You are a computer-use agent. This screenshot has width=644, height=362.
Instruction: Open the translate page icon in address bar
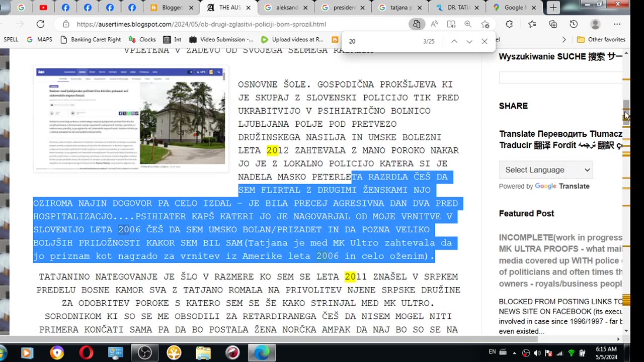(417, 24)
